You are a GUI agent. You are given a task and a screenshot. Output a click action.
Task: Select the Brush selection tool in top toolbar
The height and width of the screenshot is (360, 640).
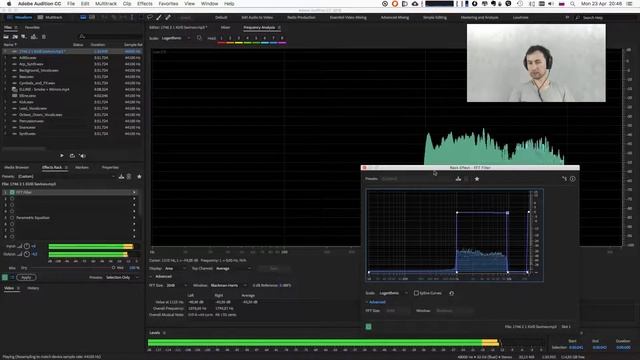pyautogui.click(x=159, y=18)
